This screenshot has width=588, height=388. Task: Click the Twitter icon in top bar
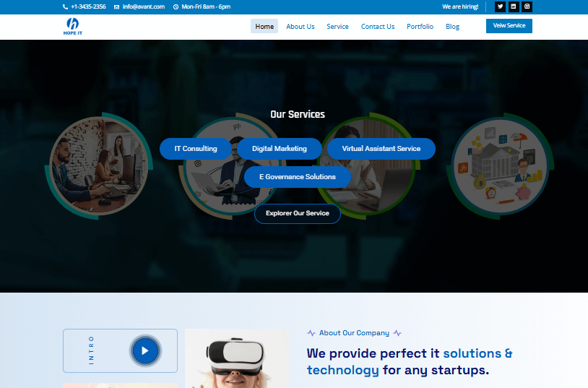501,7
